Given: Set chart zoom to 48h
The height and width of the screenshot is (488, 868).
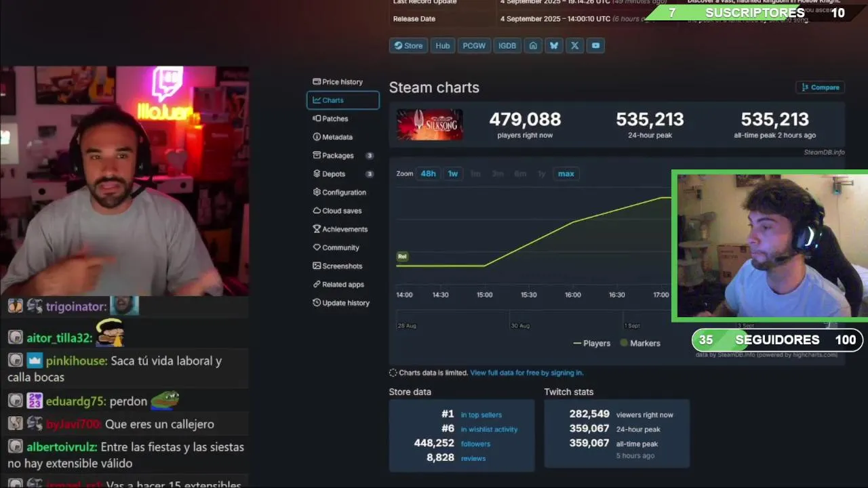Looking at the screenshot, I should [x=428, y=174].
